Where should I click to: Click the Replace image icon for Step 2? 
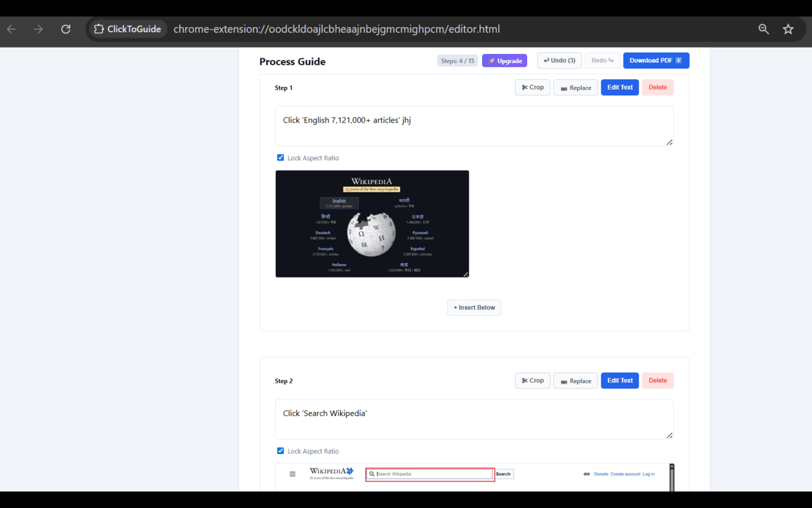(562, 380)
